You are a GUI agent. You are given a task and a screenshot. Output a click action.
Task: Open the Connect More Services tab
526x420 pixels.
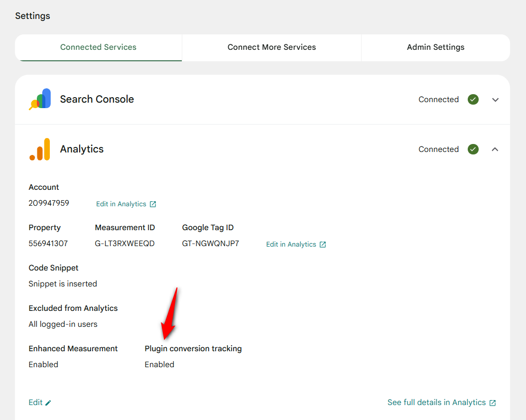[272, 47]
